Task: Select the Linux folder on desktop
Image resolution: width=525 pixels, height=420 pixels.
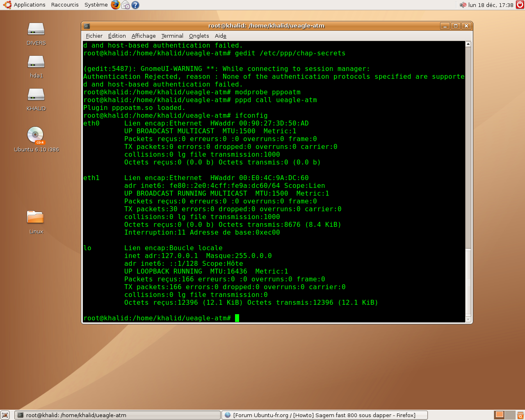Action: click(x=36, y=222)
